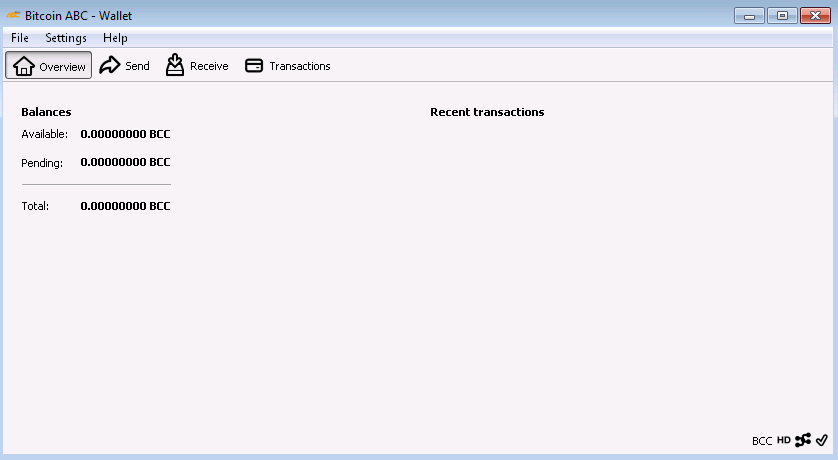Click the HD wallet status icon

click(783, 440)
